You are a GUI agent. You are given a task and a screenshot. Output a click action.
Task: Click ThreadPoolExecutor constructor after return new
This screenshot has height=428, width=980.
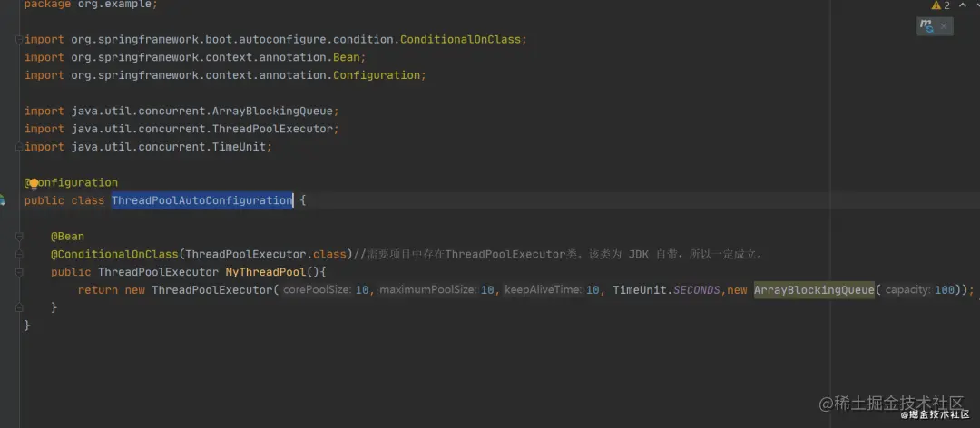(x=211, y=290)
